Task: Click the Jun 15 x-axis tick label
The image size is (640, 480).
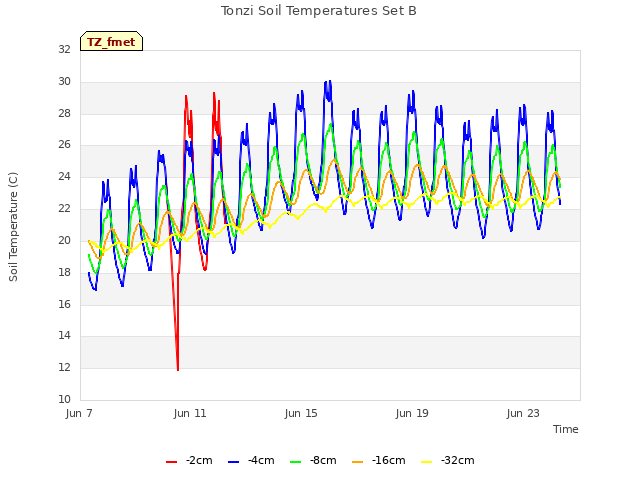Action: (301, 413)
